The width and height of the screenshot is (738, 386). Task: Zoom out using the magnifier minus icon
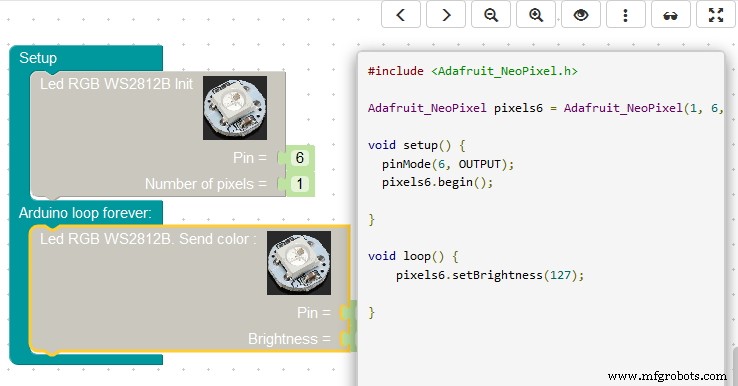491,15
